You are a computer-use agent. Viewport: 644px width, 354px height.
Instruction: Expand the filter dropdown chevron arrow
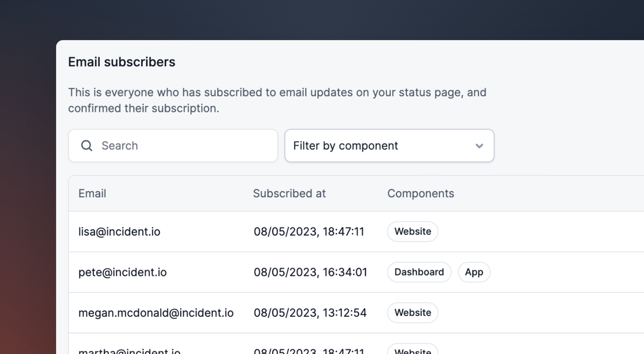click(x=479, y=146)
